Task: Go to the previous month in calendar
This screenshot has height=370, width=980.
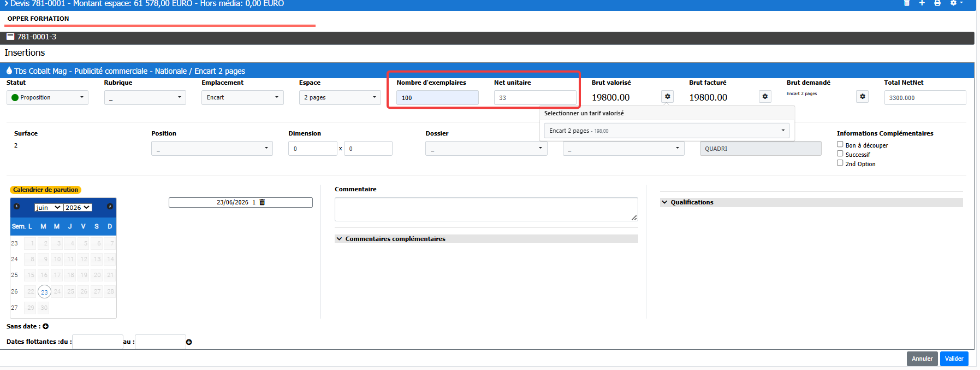Action: (x=17, y=207)
